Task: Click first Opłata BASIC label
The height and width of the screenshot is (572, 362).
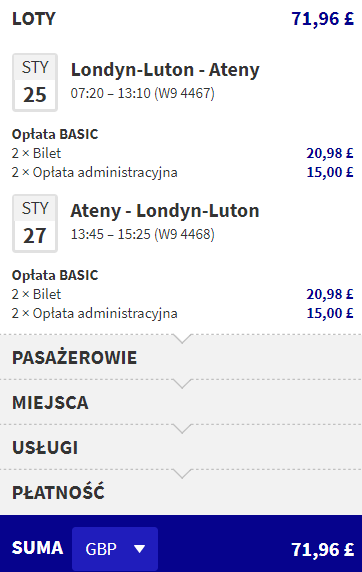Action: [x=55, y=134]
